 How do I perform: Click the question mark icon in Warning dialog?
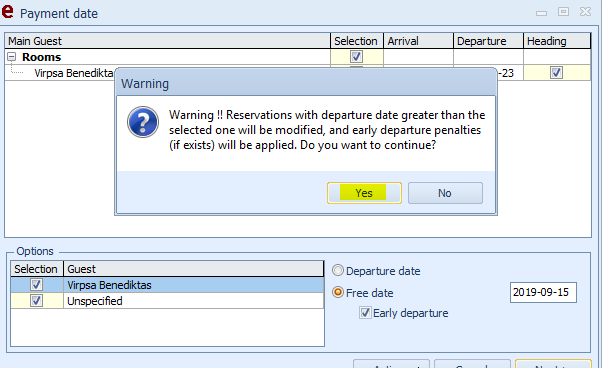[x=143, y=122]
